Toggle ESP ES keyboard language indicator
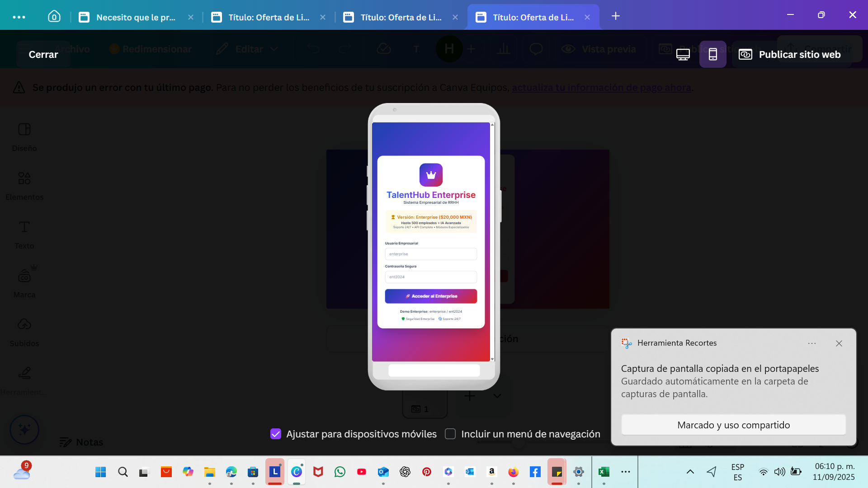This screenshot has width=868, height=488. point(737,472)
